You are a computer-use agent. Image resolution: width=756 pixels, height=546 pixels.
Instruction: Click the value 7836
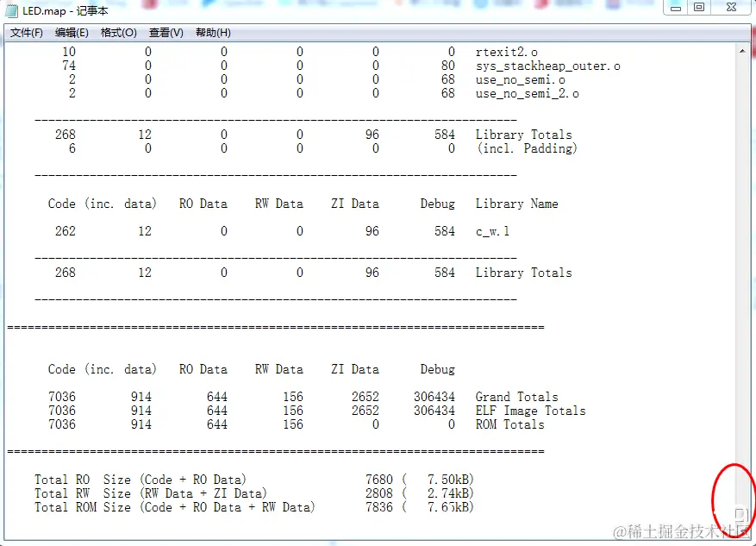click(x=379, y=507)
